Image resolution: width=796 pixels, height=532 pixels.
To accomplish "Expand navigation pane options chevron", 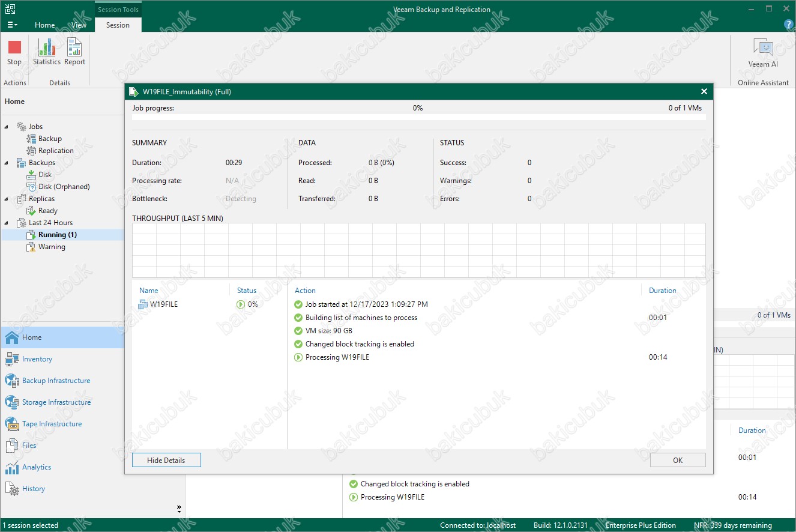I will [179, 509].
